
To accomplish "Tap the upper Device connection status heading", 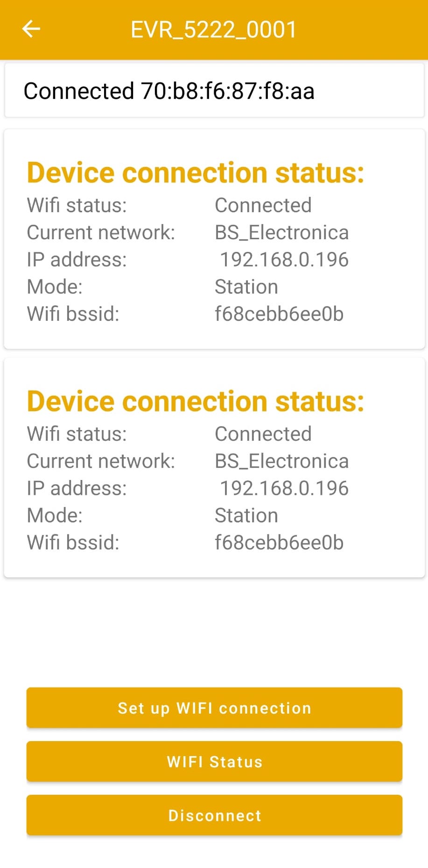I will (196, 173).
